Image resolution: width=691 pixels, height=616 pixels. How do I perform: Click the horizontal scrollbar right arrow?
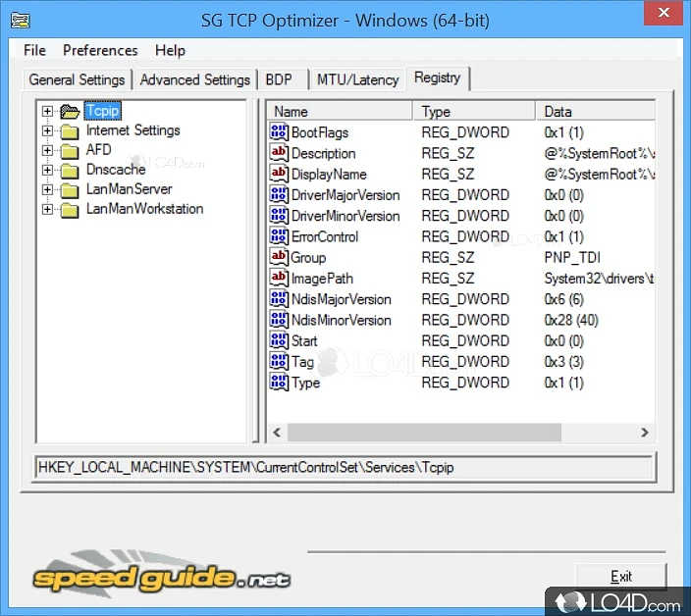[x=645, y=432]
